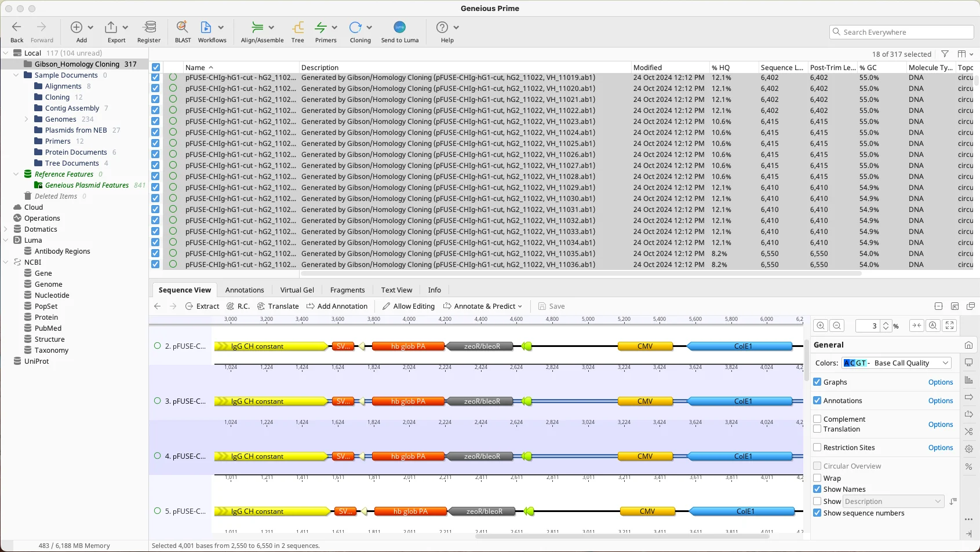Enable the Complement checkbox
This screenshot has width=980, height=552.
(x=817, y=419)
